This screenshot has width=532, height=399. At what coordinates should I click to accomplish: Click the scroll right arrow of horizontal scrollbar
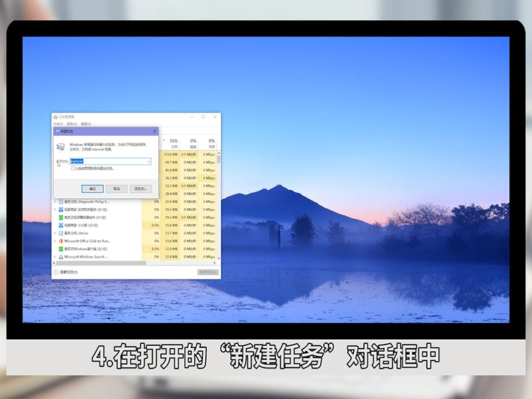[214, 263]
